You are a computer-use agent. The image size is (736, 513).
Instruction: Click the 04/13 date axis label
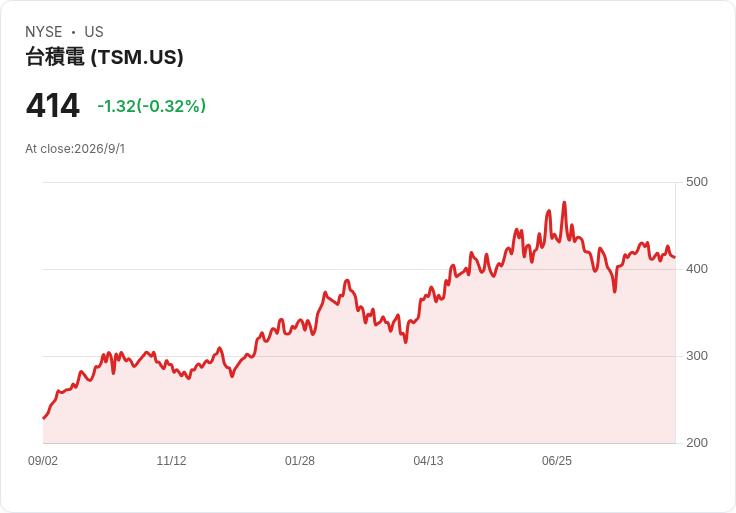click(428, 461)
